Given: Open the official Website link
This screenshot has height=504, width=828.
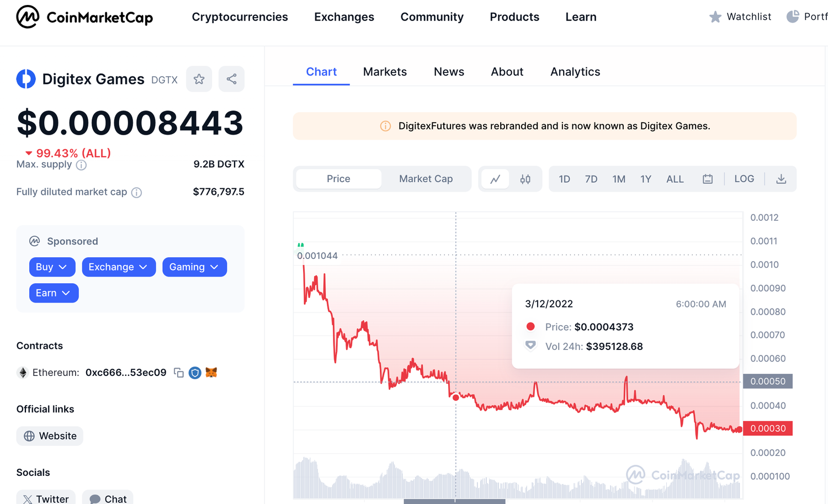Looking at the screenshot, I should tap(50, 436).
